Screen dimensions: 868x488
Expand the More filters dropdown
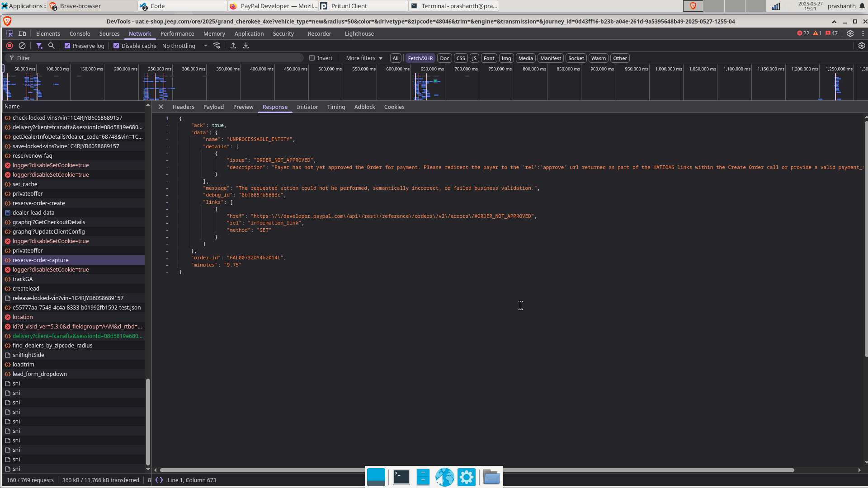(364, 58)
